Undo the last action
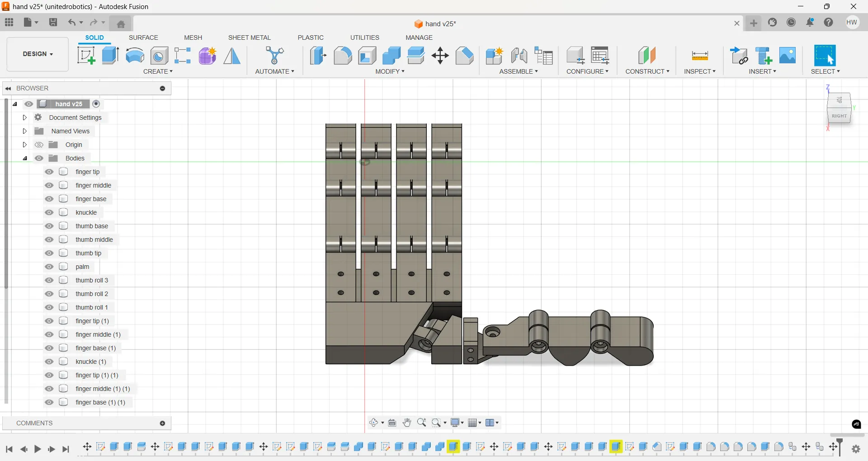 (x=72, y=23)
